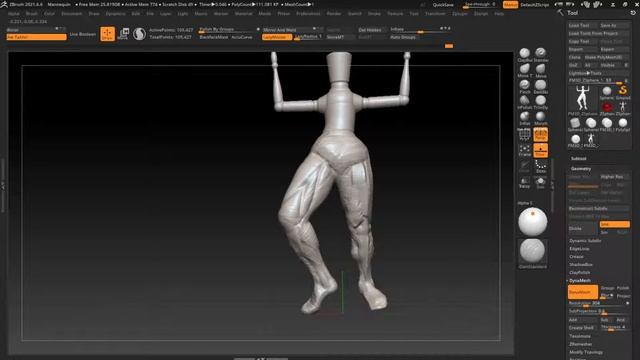Image resolution: width=640 pixels, height=360 pixels.
Task: Collapse the Geometry section
Action: [581, 169]
